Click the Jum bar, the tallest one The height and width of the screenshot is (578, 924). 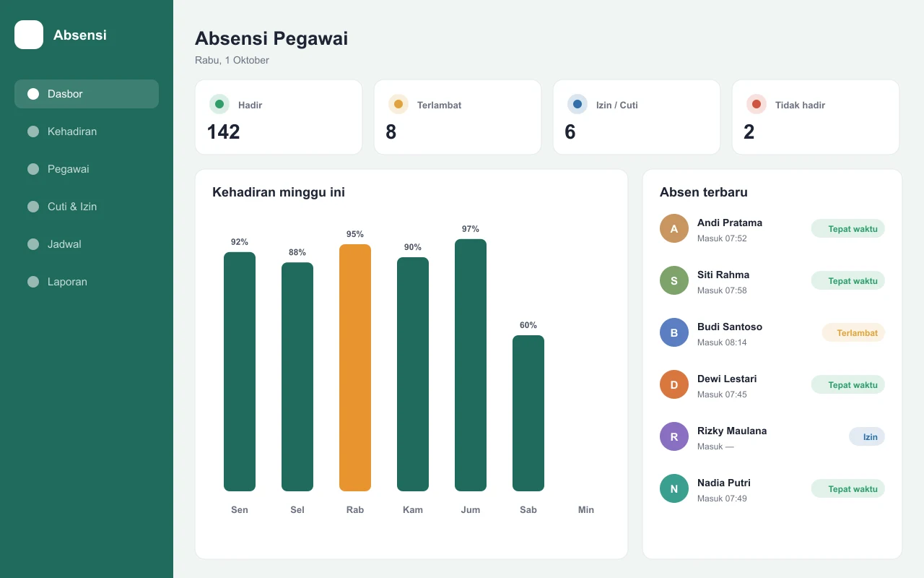click(x=471, y=365)
